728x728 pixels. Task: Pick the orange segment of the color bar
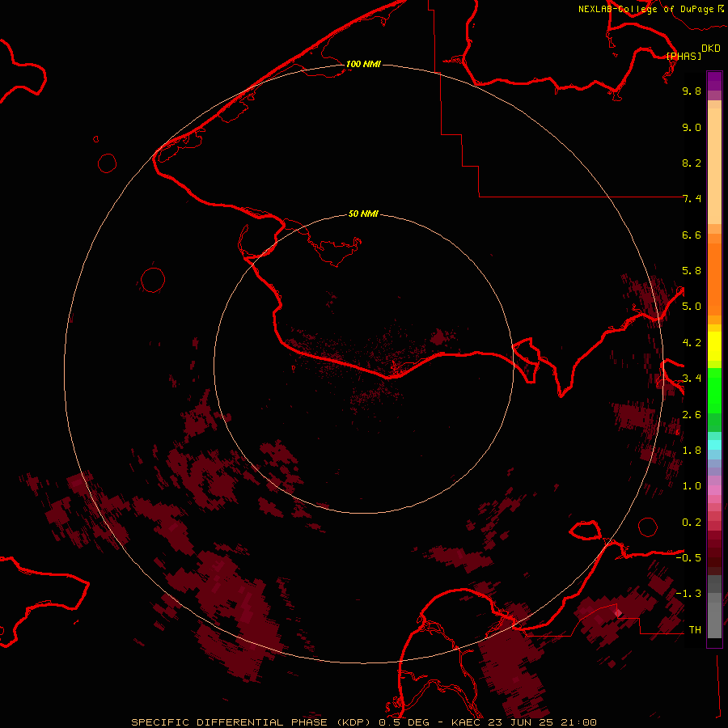click(x=714, y=280)
